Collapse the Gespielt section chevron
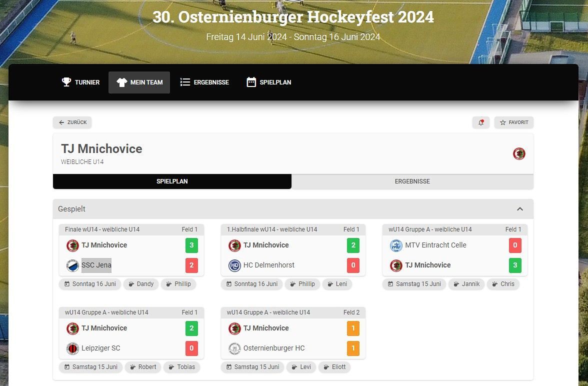Viewport: 588px width, 386px height. [520, 209]
